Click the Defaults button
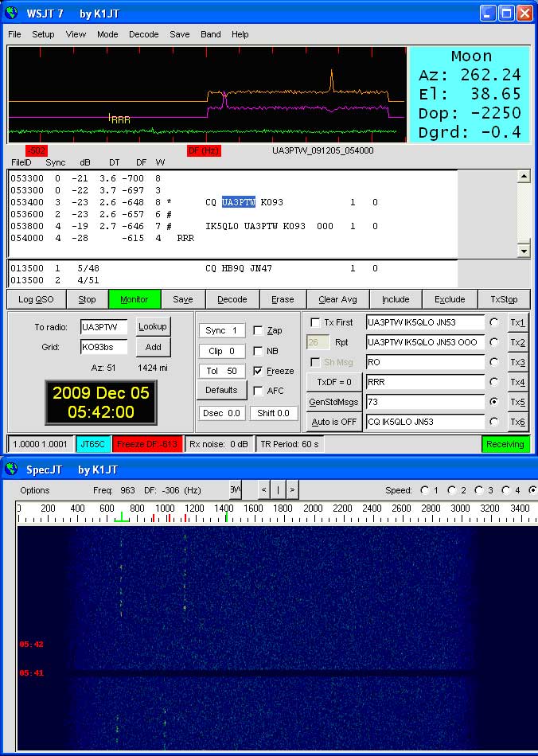 (222, 390)
